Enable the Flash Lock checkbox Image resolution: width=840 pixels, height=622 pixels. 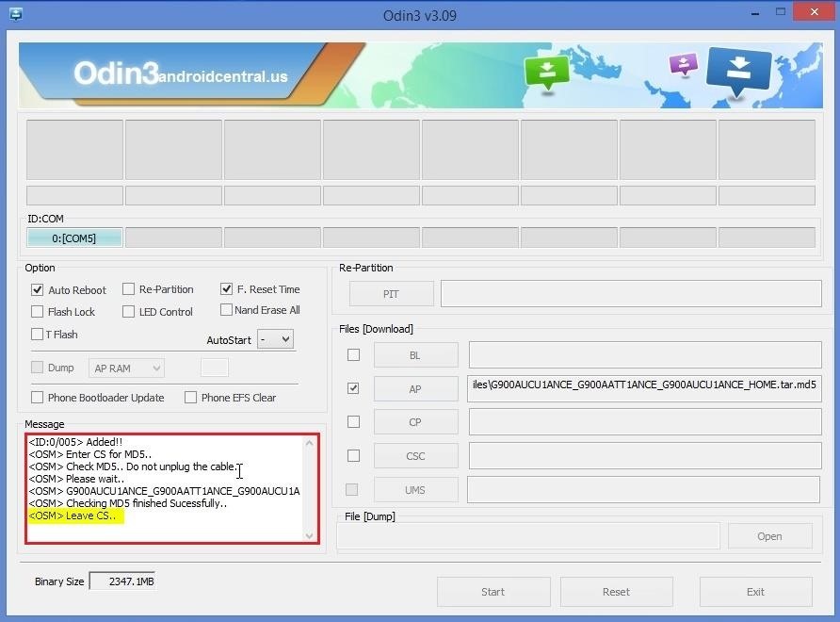tap(37, 312)
